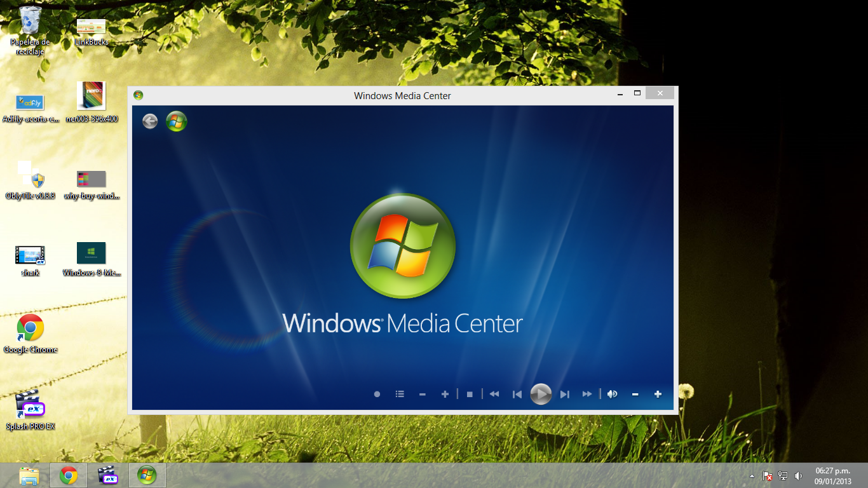This screenshot has width=868, height=488.
Task: Click channel down minus beside the guide icon
Action: pyautogui.click(x=423, y=394)
